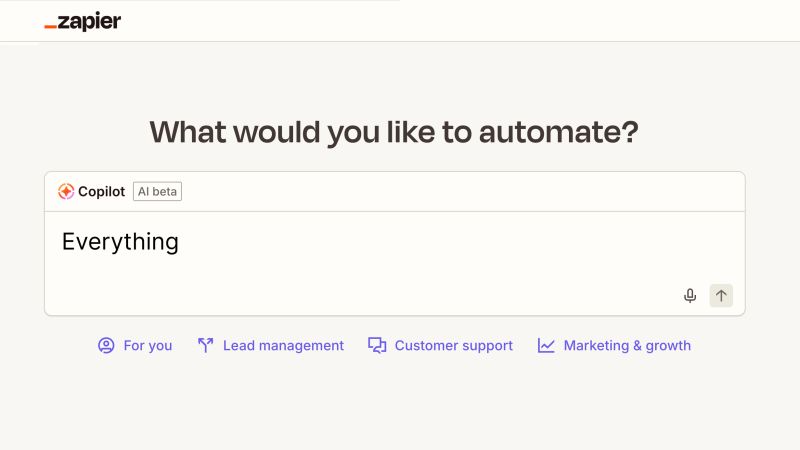
Task: Choose the Customer support category text
Action: click(453, 345)
